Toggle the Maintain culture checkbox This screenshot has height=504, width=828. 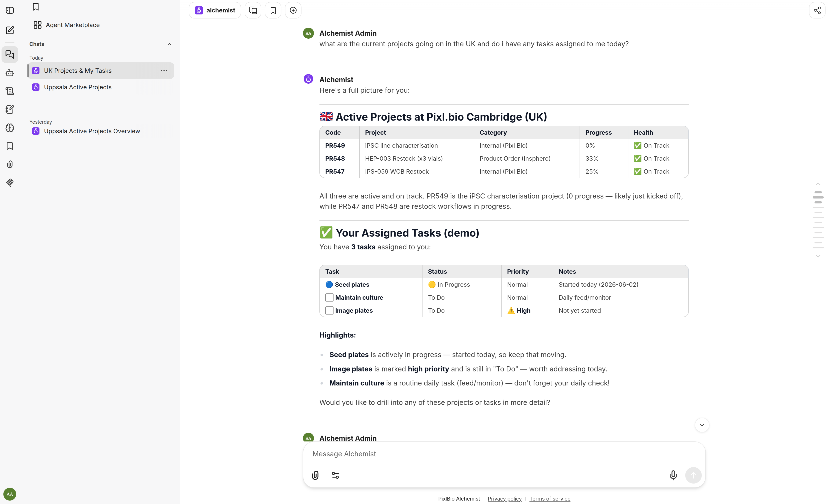click(329, 297)
